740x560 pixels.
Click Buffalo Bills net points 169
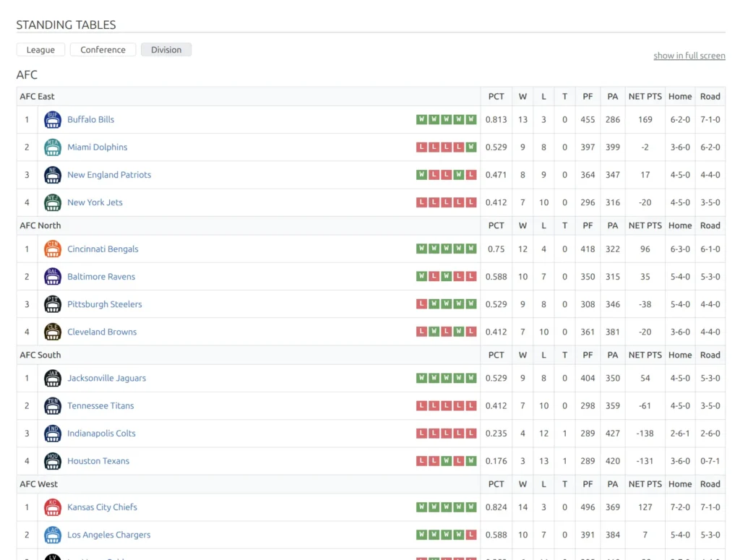pyautogui.click(x=645, y=119)
